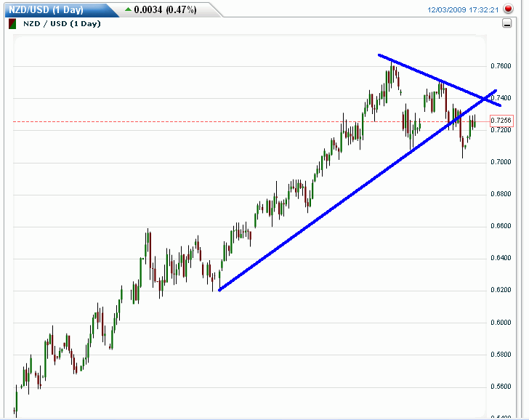The height and width of the screenshot is (420, 529).
Task: Click the red record button top right
Action: pyautogui.click(x=508, y=9)
